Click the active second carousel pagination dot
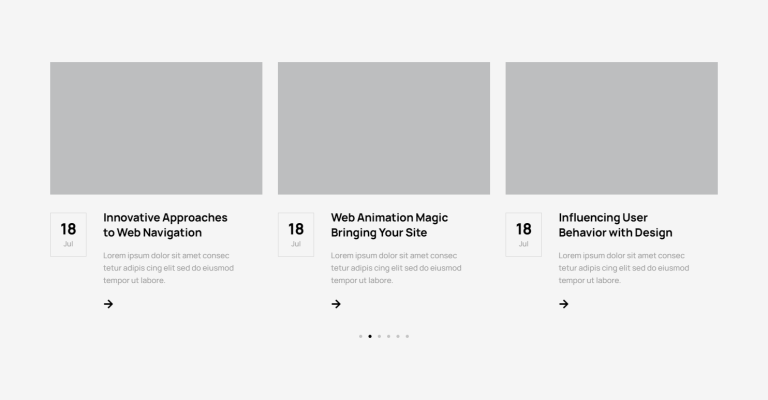This screenshot has width=768, height=400. point(370,336)
